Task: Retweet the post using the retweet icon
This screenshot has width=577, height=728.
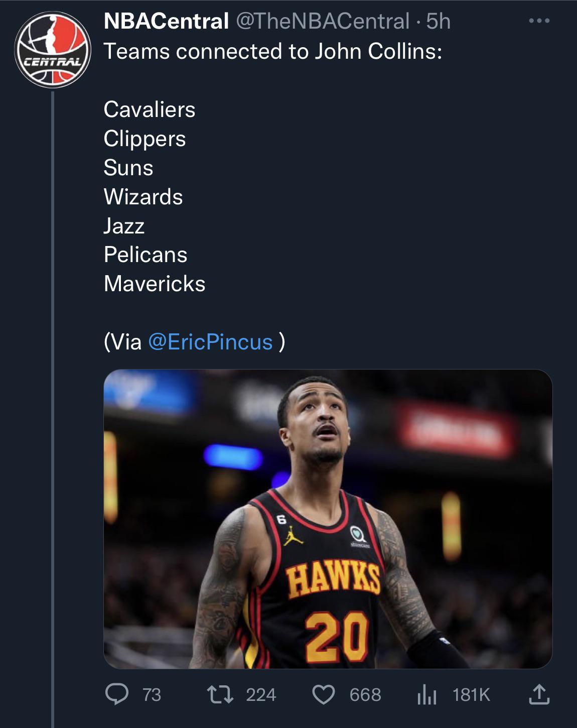Action: click(x=220, y=694)
